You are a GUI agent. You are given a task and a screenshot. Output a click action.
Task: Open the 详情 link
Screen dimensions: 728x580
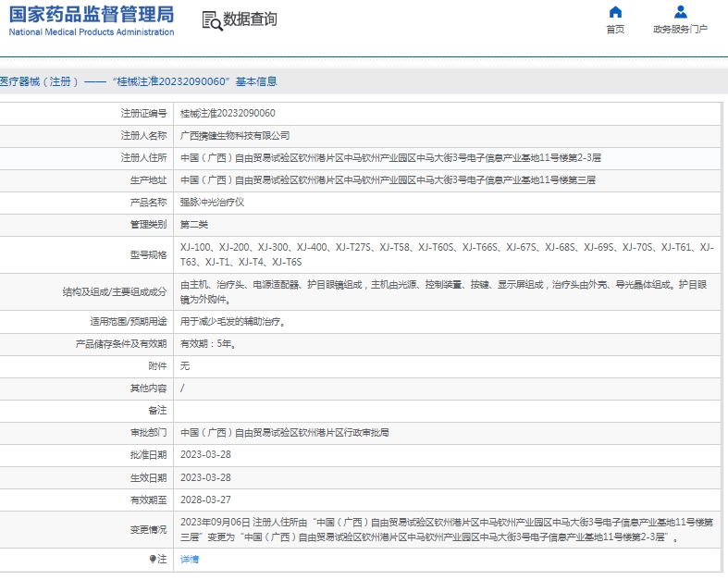point(190,559)
